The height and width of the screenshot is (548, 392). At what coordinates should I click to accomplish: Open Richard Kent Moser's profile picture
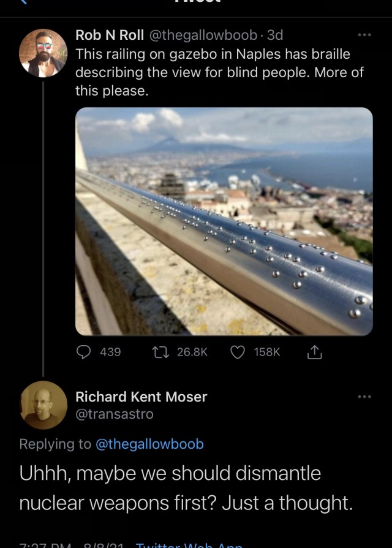[43, 405]
